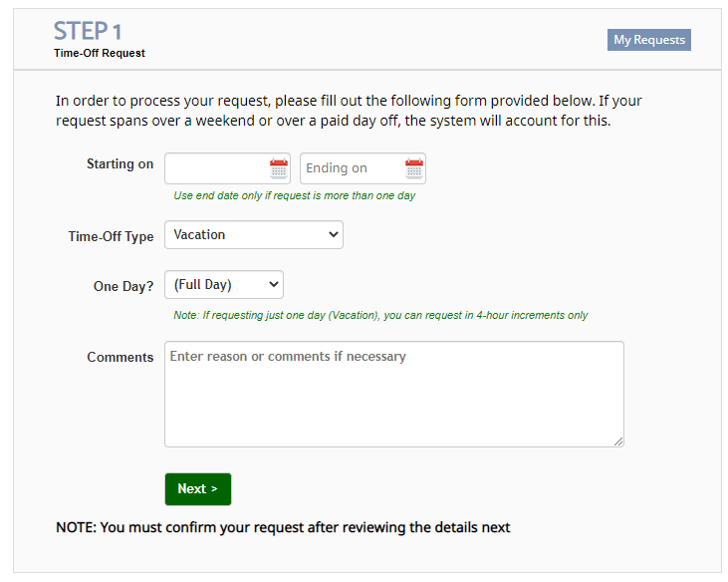Click the Time-Off Request subtitle
728x582 pixels.
click(x=100, y=53)
